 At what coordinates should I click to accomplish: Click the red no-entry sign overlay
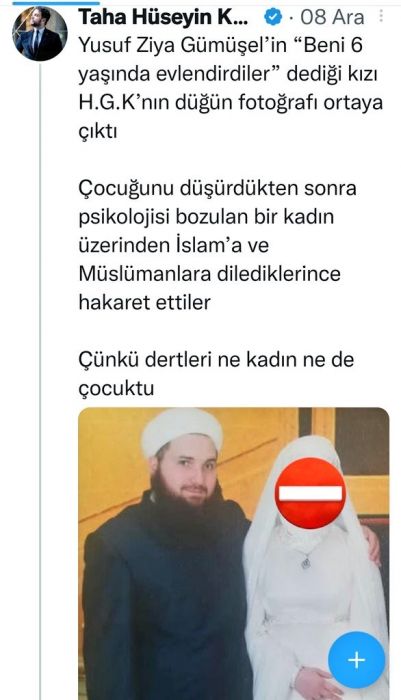click(x=310, y=493)
